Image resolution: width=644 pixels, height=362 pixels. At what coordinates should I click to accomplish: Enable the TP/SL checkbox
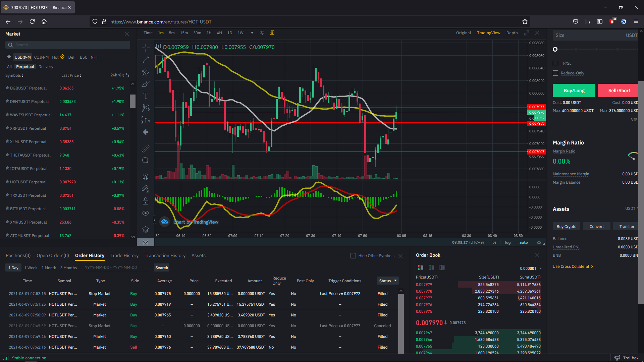pos(555,63)
